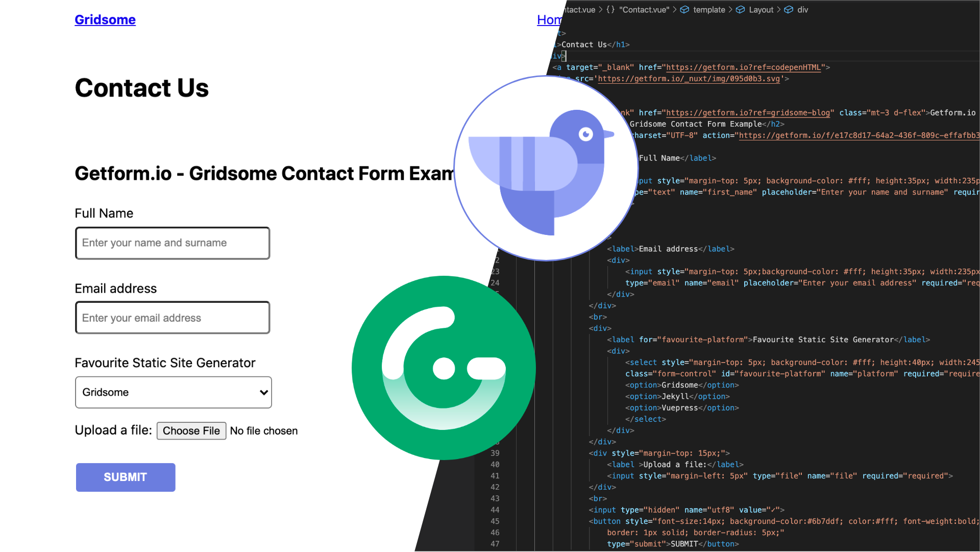Viewport: 980px width, 552px height.
Task: Click SUBMIT button on contact form
Action: tap(125, 477)
